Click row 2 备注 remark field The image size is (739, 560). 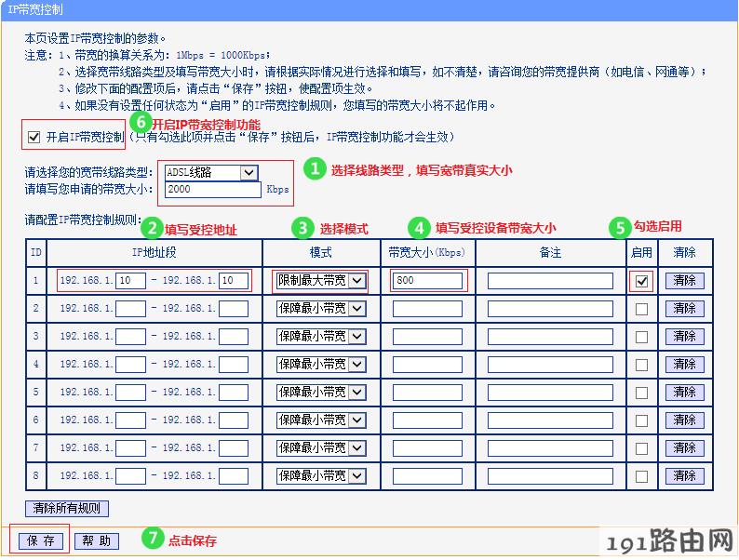(x=550, y=309)
